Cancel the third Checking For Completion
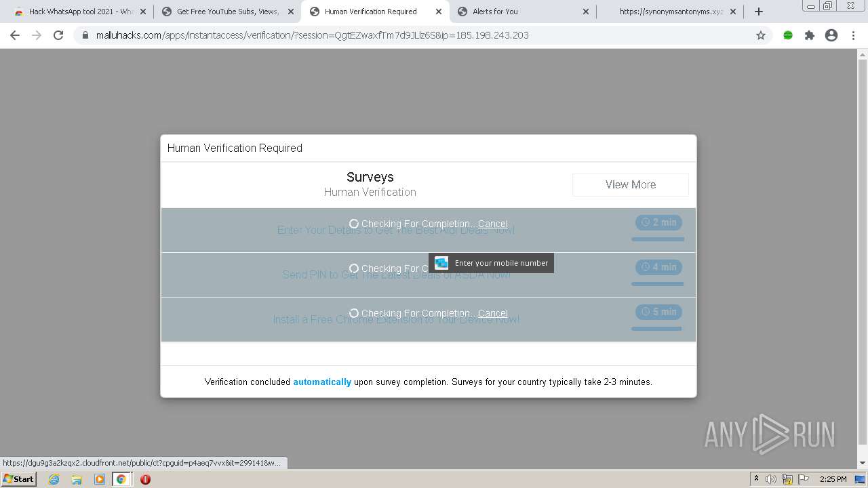 (493, 313)
